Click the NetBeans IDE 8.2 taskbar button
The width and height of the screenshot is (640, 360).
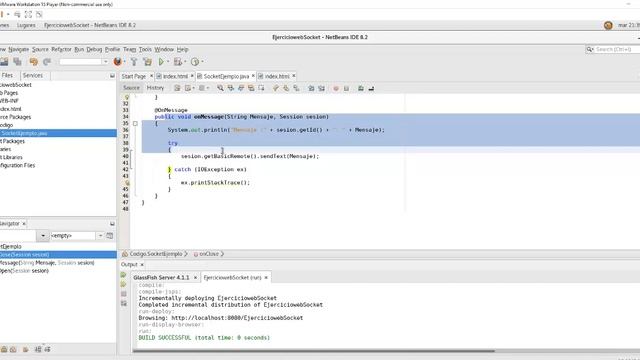pos(90,25)
